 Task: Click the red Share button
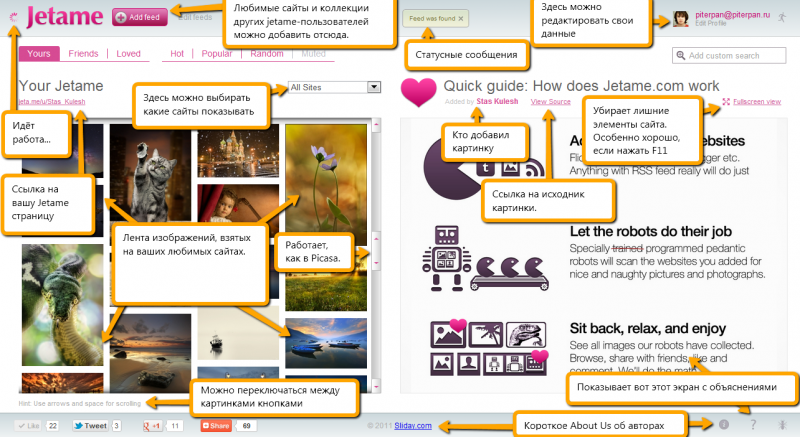click(216, 425)
